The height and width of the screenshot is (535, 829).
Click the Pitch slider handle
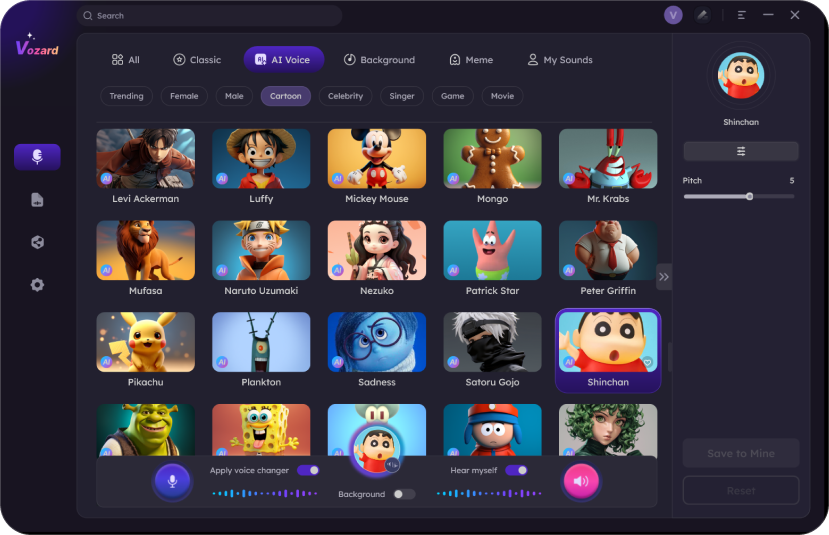pos(749,196)
